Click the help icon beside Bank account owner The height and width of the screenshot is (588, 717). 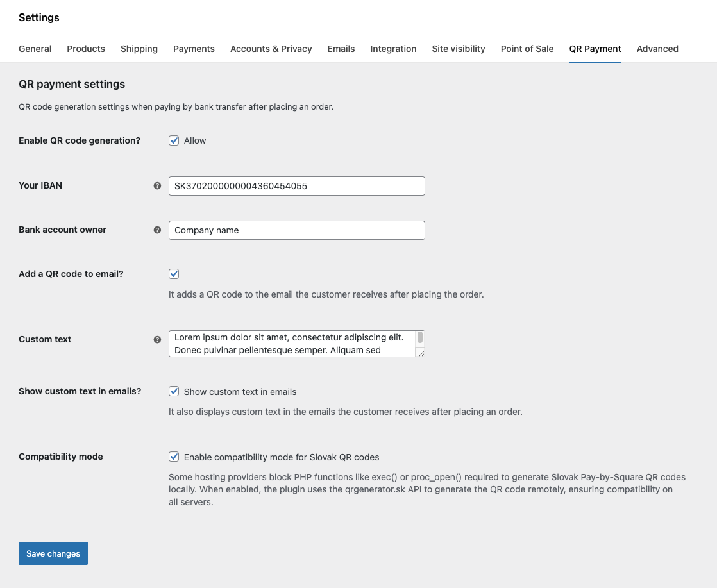[157, 230]
